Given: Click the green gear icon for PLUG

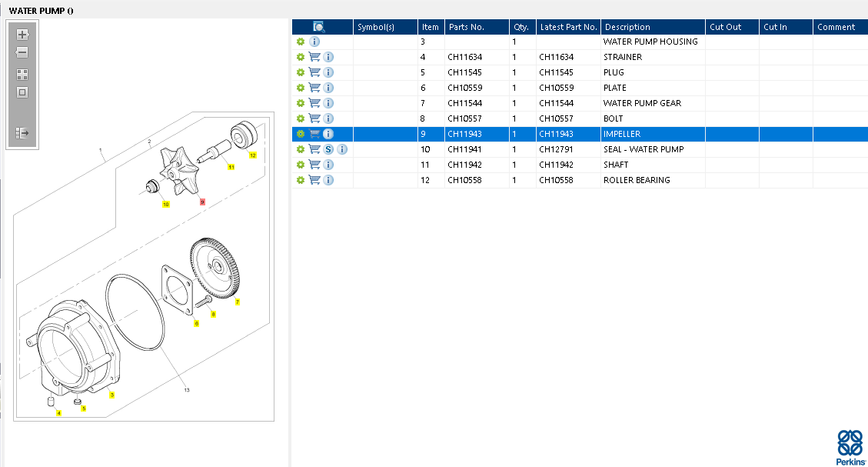Looking at the screenshot, I should [x=301, y=72].
